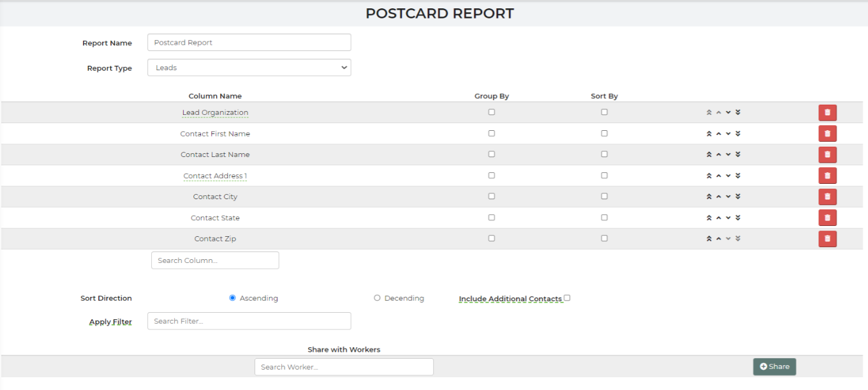Click the Contact City column name

point(215,197)
